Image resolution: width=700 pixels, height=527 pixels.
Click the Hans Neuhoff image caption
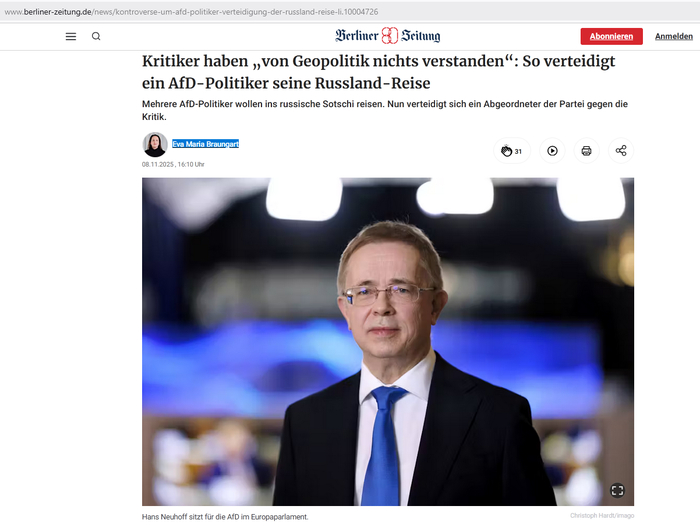(225, 517)
